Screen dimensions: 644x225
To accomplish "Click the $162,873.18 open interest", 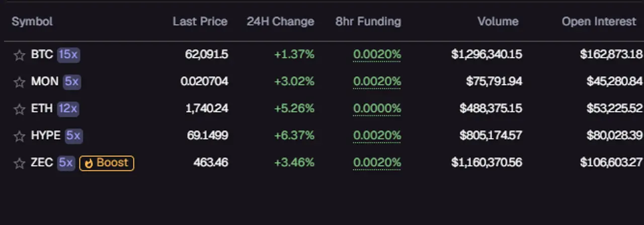I will tap(611, 54).
